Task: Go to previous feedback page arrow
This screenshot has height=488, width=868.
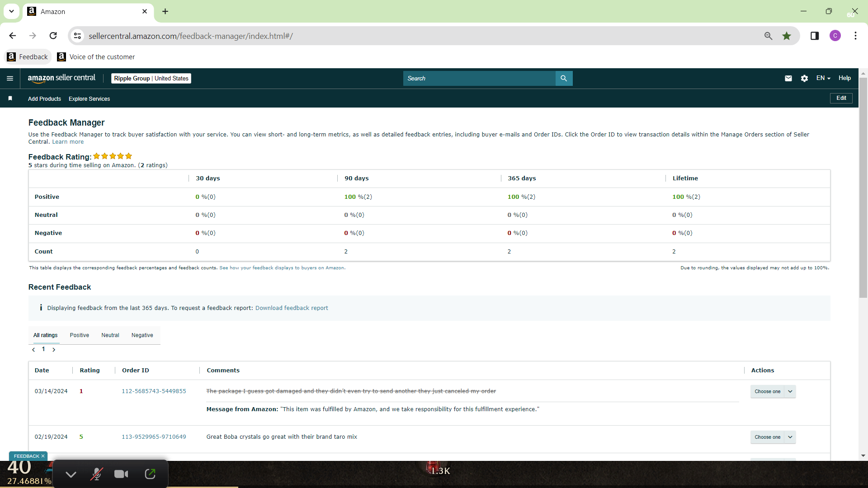Action: coord(33,350)
